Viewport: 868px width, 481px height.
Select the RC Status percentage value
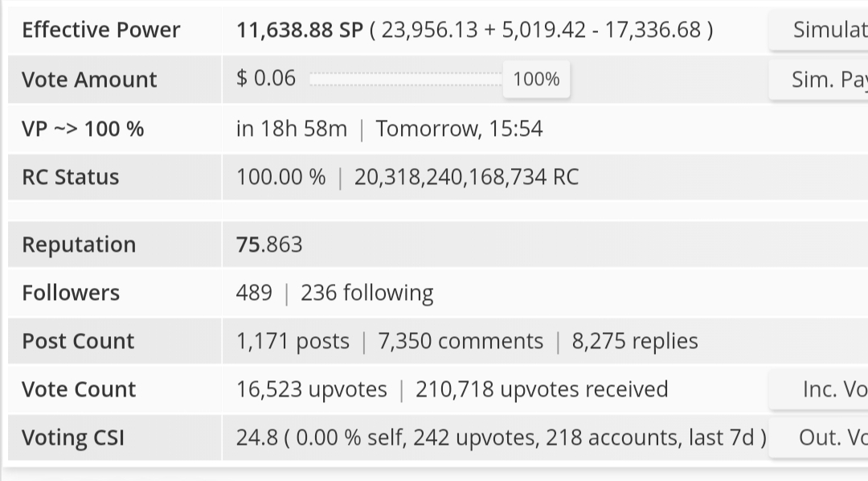(281, 177)
